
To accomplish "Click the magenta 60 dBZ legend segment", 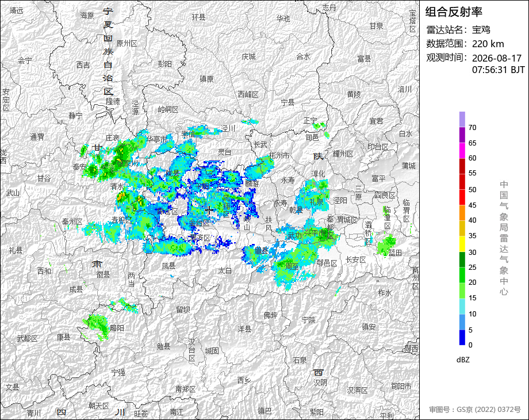I will (x=462, y=151).
